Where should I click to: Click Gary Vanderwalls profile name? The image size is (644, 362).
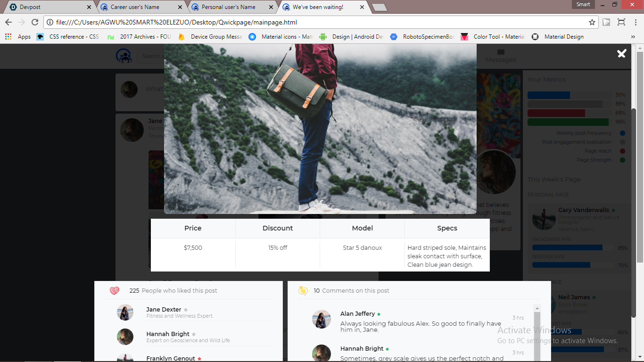[x=584, y=210]
